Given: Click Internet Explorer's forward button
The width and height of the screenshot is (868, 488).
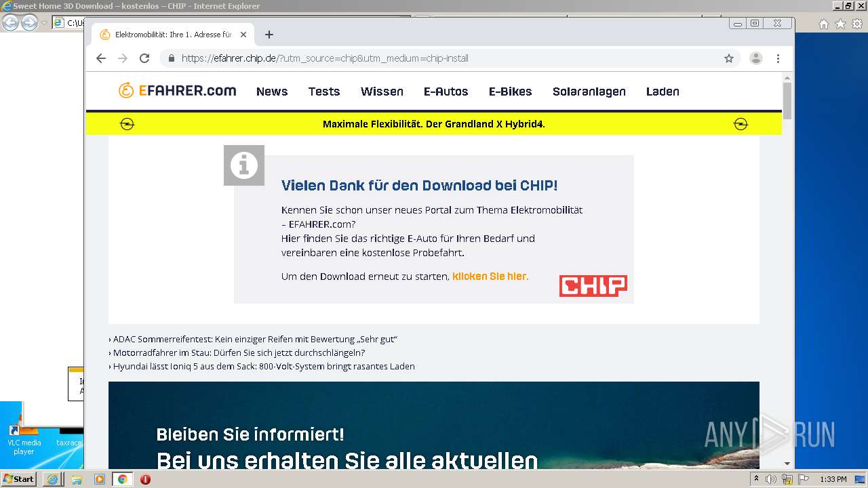Looking at the screenshot, I should click(29, 22).
